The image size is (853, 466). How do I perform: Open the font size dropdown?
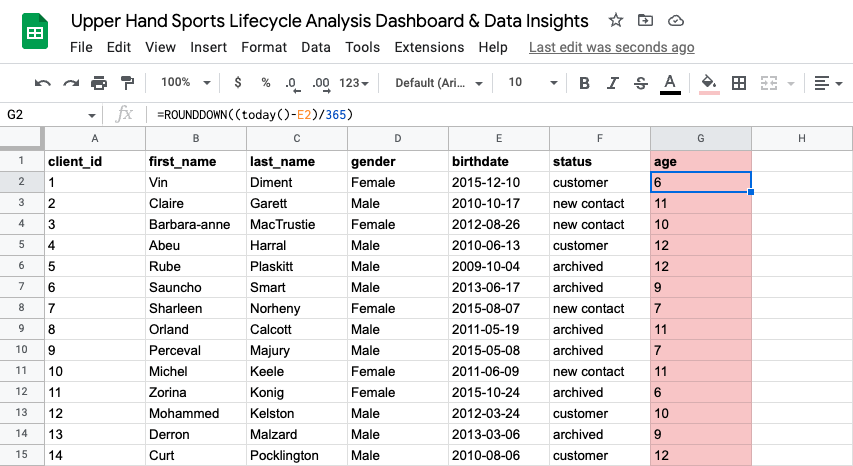[x=533, y=83]
